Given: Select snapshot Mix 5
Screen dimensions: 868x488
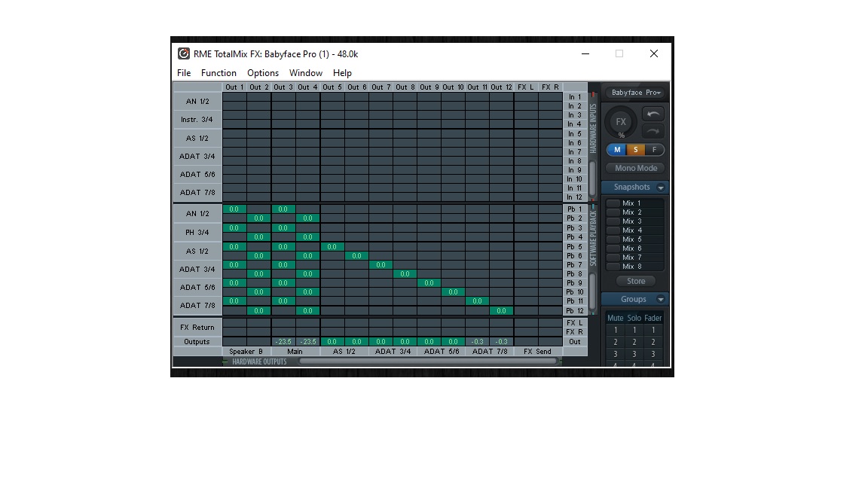Looking at the screenshot, I should pyautogui.click(x=634, y=239).
